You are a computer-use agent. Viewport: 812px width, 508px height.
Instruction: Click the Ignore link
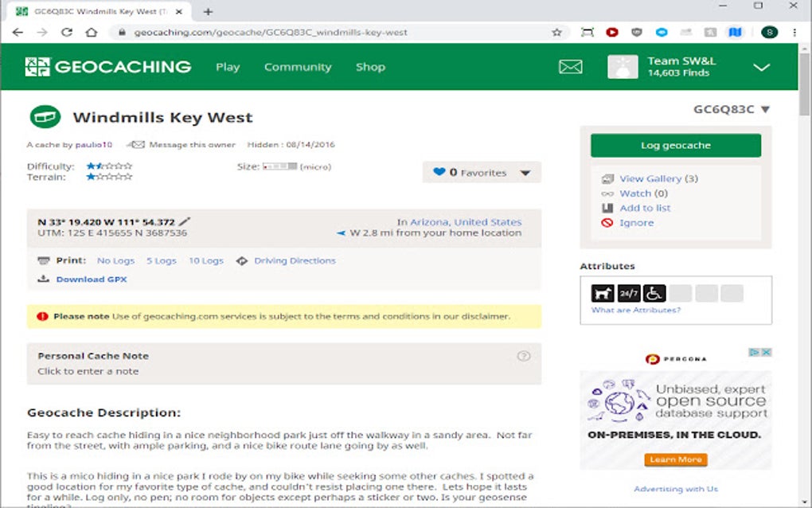pos(636,223)
